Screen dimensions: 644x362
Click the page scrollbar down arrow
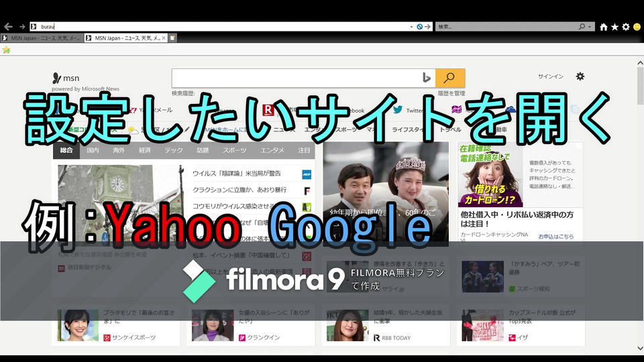[640, 348]
